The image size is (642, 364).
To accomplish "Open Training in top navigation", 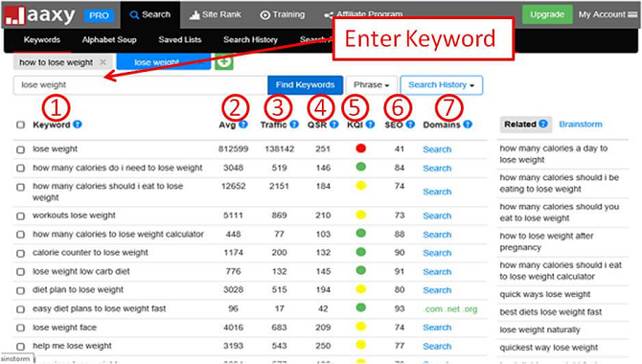I will pyautogui.click(x=283, y=14).
